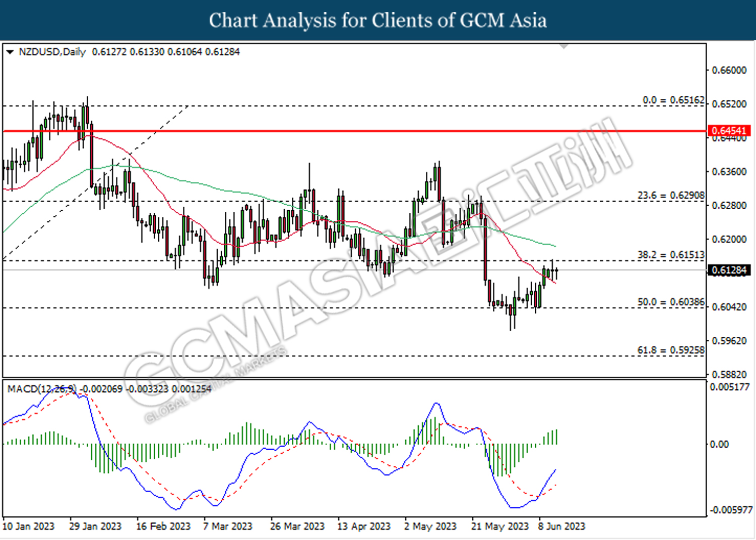Screen dimensions: 756x540
Task: Click the 0.63600 price axis label
Action: pyautogui.click(x=729, y=172)
